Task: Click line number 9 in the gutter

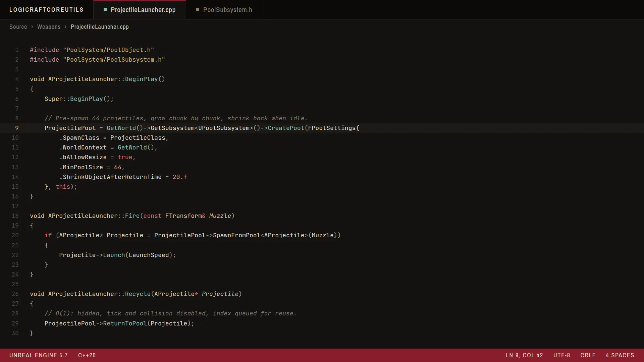Action: pyautogui.click(x=17, y=128)
